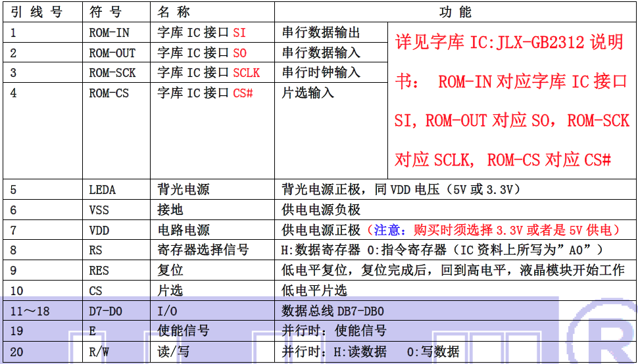638x364 pixels.
Task: Click the ROM-OUT symbol cell
Action: tap(112, 53)
